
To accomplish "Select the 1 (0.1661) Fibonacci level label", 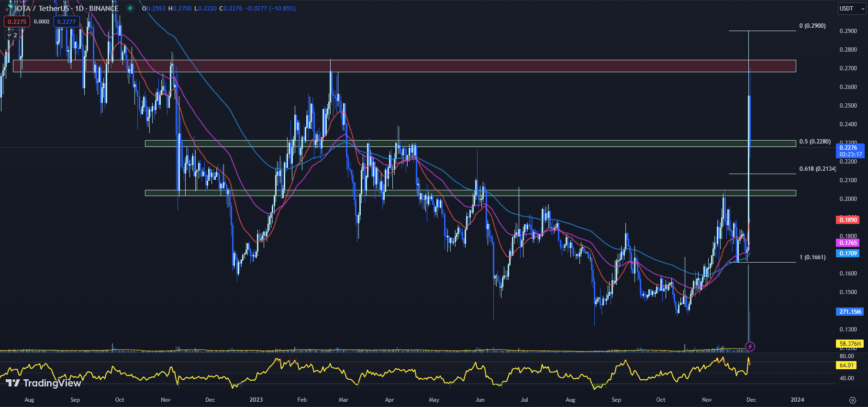I will click(x=812, y=257).
